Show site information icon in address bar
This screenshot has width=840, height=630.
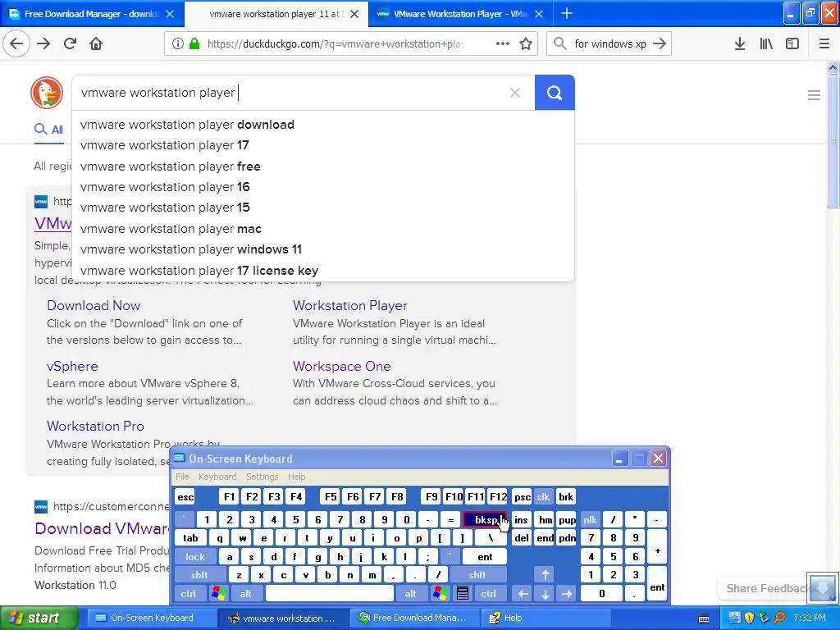(x=177, y=43)
